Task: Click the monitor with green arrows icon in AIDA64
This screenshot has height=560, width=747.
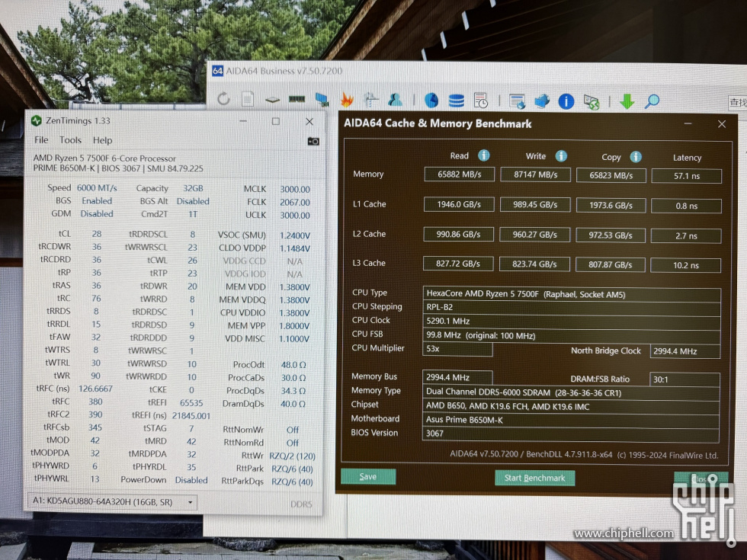Action: [x=592, y=102]
